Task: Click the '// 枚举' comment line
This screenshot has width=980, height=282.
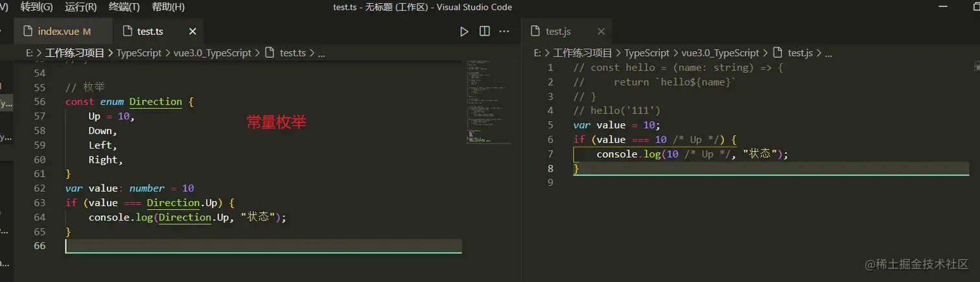Action: [x=85, y=87]
